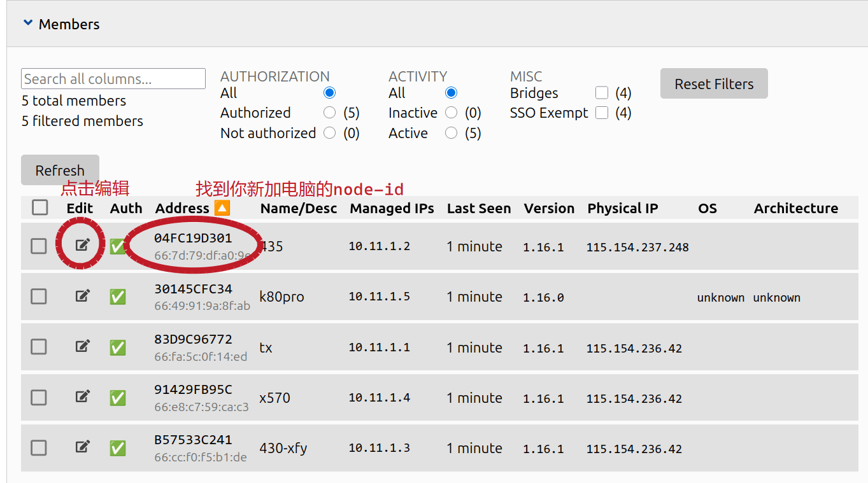The height and width of the screenshot is (483, 868).
Task: Select checkbox for tx member row
Action: [39, 347]
